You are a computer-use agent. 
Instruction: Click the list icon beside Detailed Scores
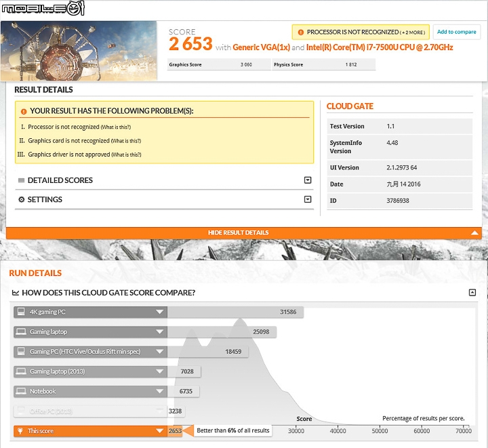point(21,180)
